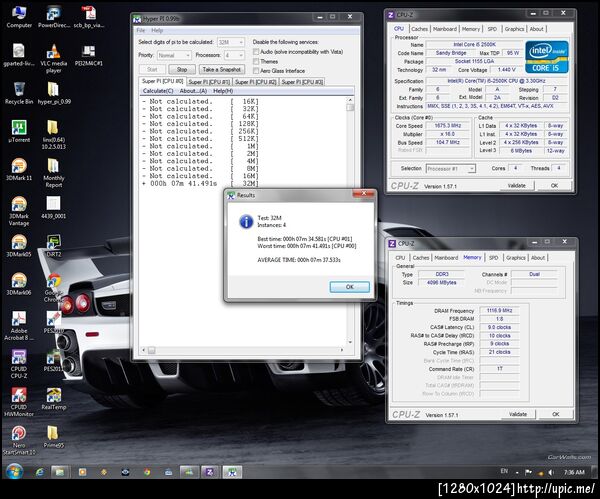Viewport: 600px width, 499px height.
Task: Open CPUID HWMonitor from the desktop
Action: click(x=19, y=393)
